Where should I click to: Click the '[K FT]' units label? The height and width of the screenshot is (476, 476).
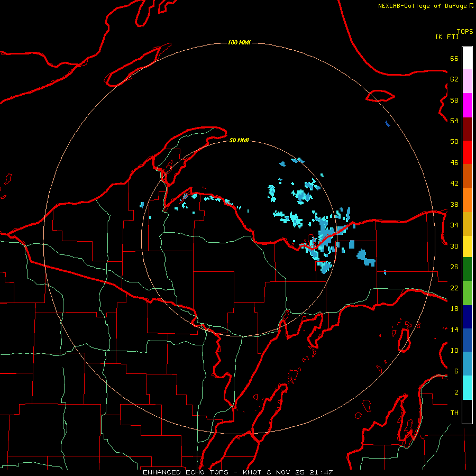[447, 36]
